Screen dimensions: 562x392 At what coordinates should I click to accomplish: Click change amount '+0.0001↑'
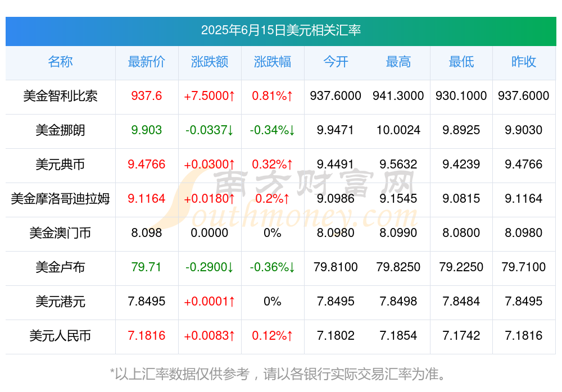coord(209,302)
